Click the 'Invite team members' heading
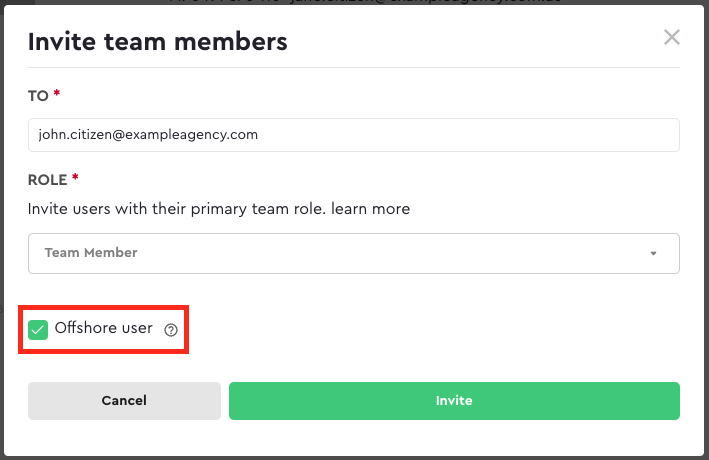The width and height of the screenshot is (709, 460). pyautogui.click(x=157, y=42)
